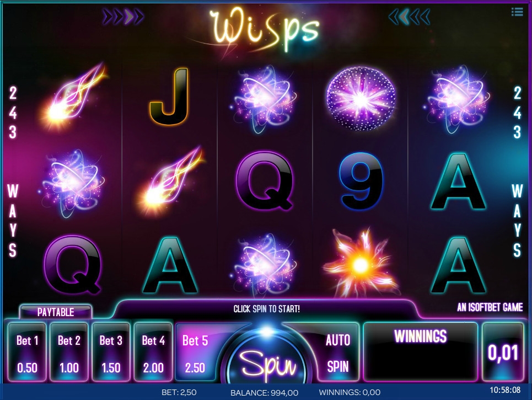Screen dimensions: 532x400
Task: Click the An iSoftBet Game label
Action: click(490, 307)
